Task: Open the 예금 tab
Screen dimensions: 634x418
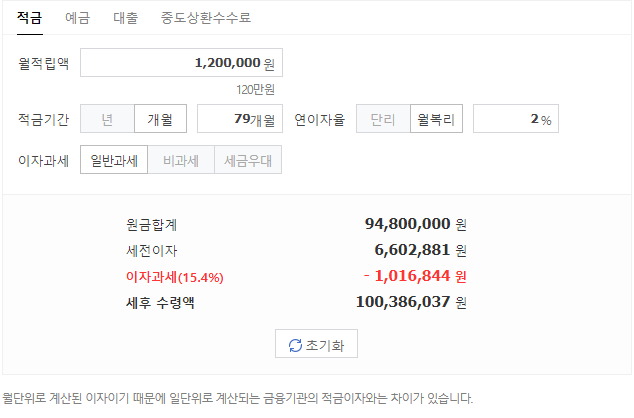Action: pos(77,18)
